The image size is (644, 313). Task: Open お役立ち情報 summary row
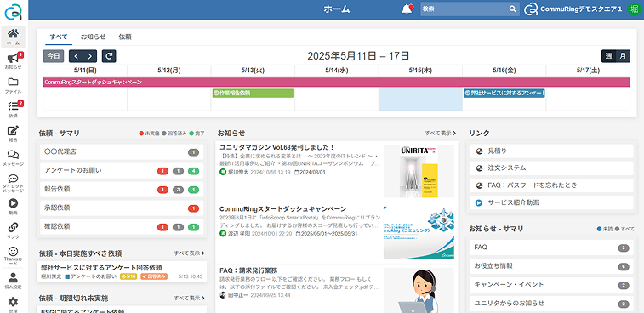pos(551,266)
